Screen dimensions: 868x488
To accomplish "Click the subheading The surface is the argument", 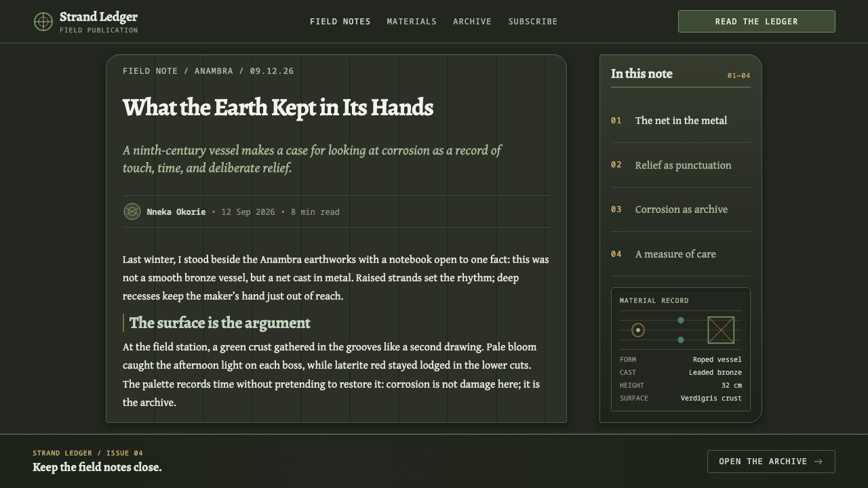I will [220, 323].
